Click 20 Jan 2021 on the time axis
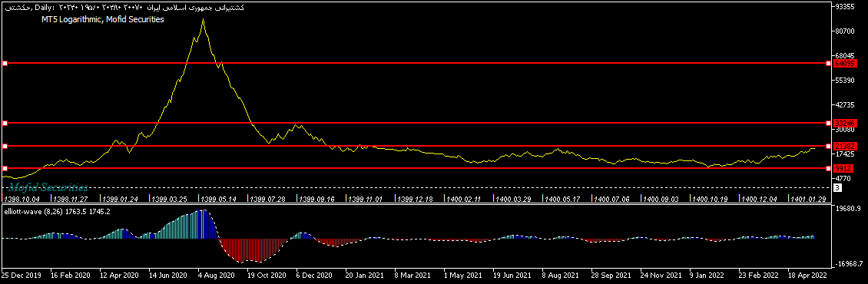868x284 pixels. [364, 274]
